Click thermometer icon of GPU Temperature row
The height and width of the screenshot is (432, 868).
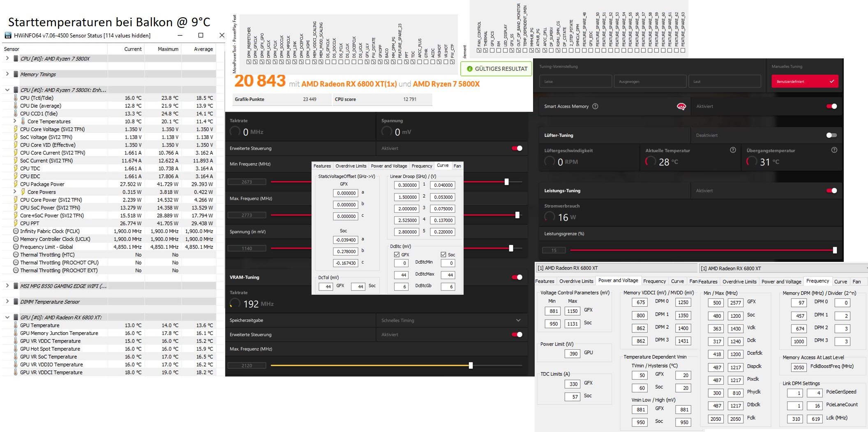[x=16, y=325]
